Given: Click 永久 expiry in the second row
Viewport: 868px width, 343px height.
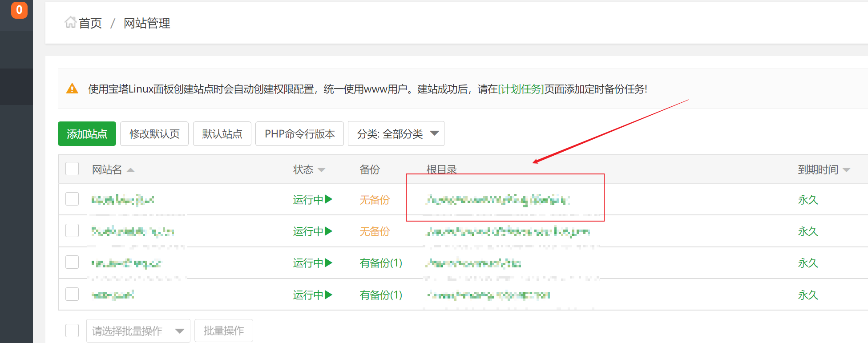Looking at the screenshot, I should [808, 231].
